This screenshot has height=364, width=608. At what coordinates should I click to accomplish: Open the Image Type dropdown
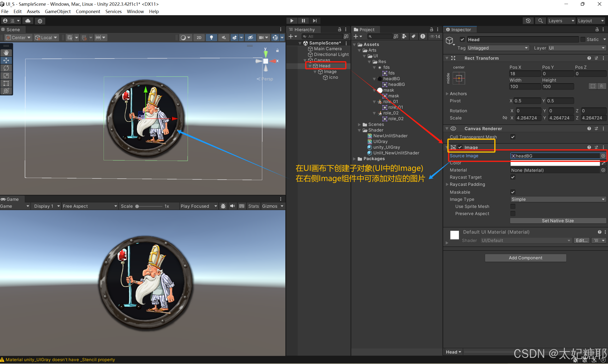(558, 199)
